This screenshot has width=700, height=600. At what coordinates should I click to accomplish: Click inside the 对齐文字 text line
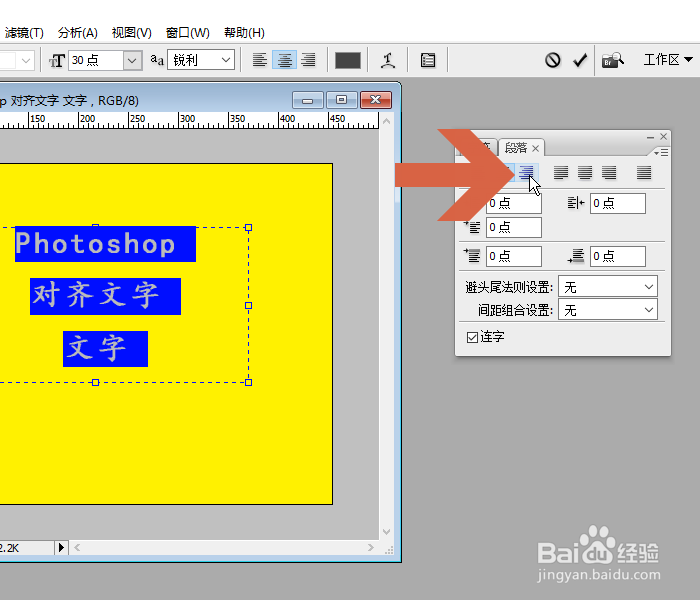(x=105, y=296)
